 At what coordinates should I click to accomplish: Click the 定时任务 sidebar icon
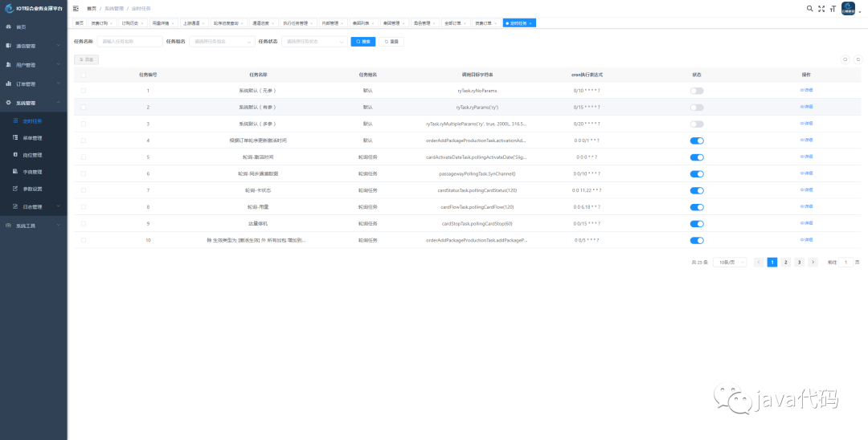[15, 120]
